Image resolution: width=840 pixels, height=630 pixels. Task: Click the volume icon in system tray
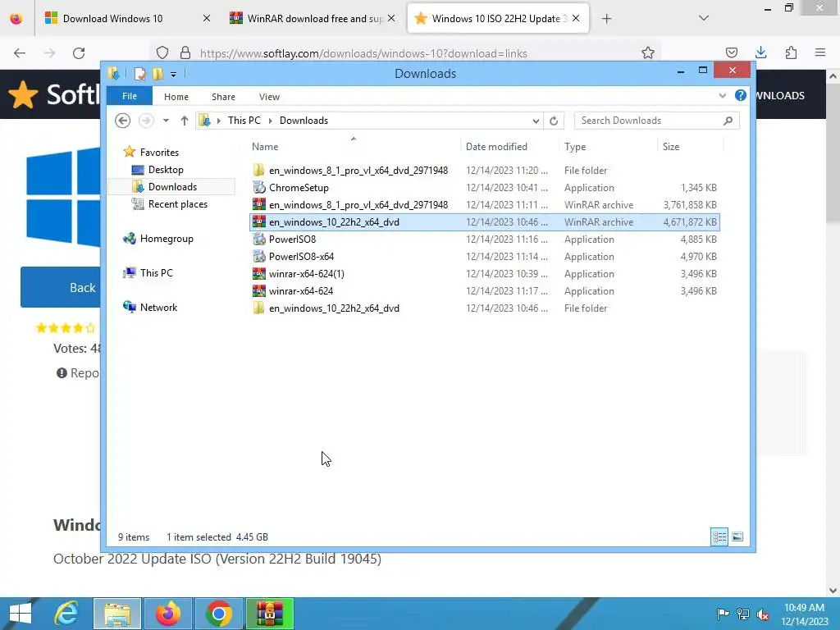pyautogui.click(x=763, y=614)
